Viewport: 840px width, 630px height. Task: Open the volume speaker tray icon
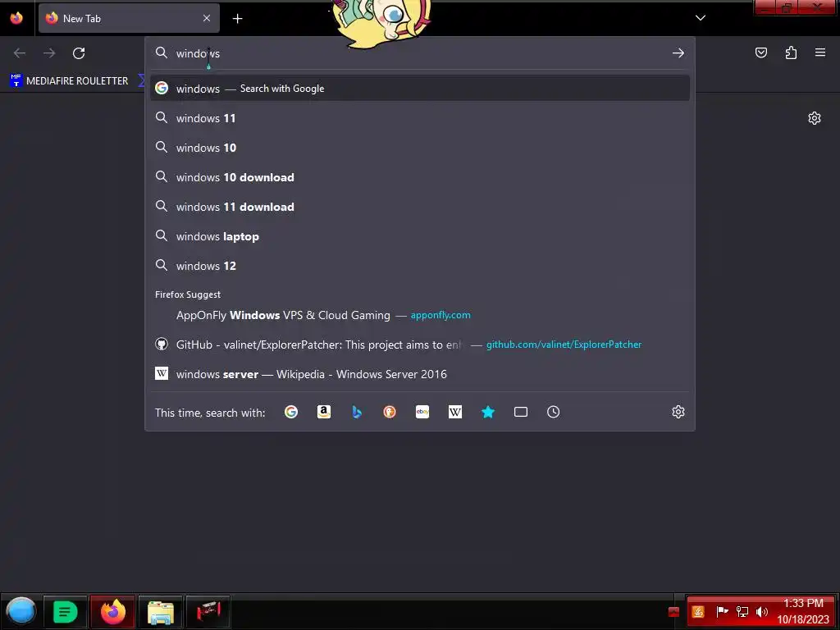click(762, 611)
